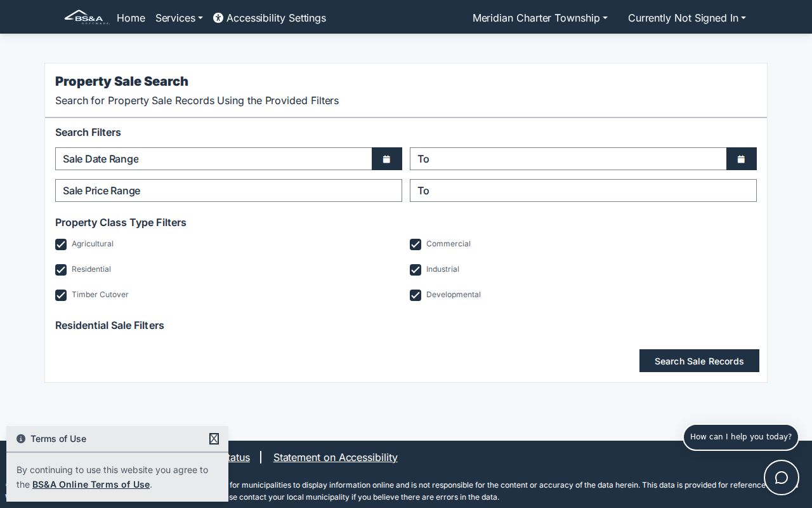Close the Terms of Use notice
Image resolution: width=812 pixels, height=508 pixels.
pyautogui.click(x=214, y=439)
